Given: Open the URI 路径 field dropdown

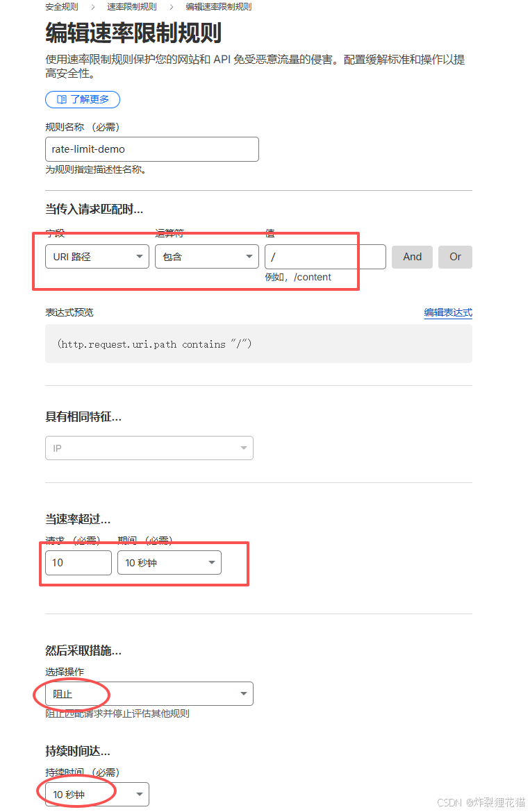Looking at the screenshot, I should coord(97,256).
